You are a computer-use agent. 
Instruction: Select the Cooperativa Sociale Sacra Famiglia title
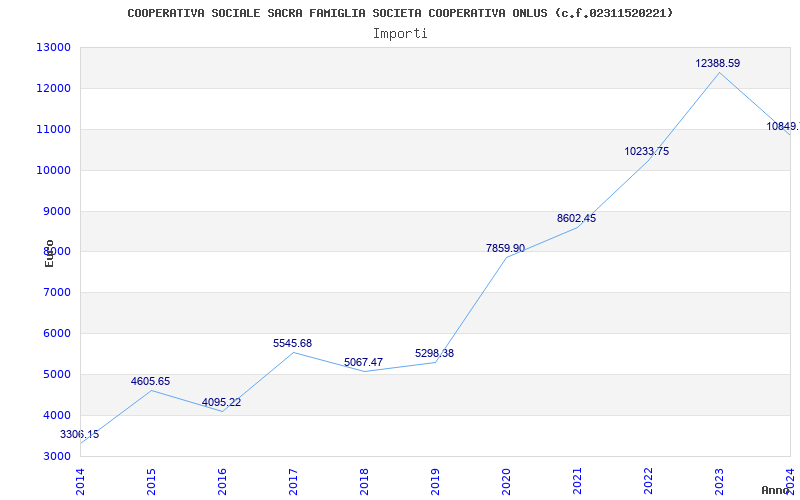pos(400,13)
